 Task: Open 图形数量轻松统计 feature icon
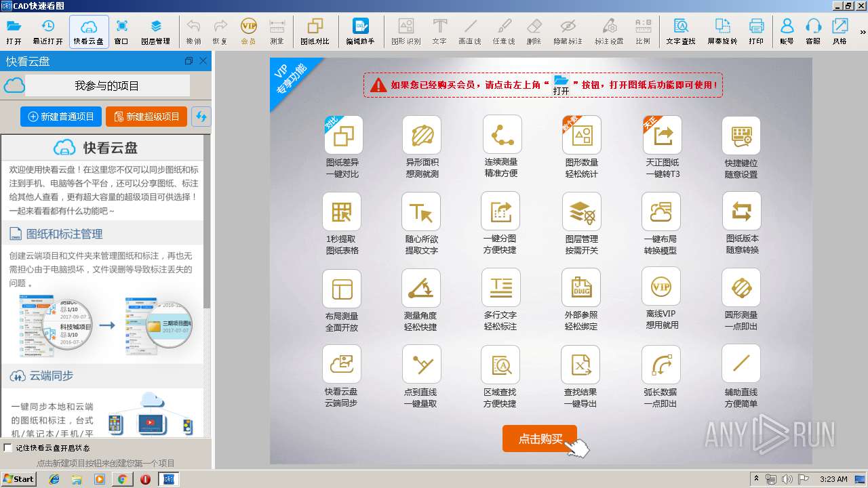click(582, 135)
